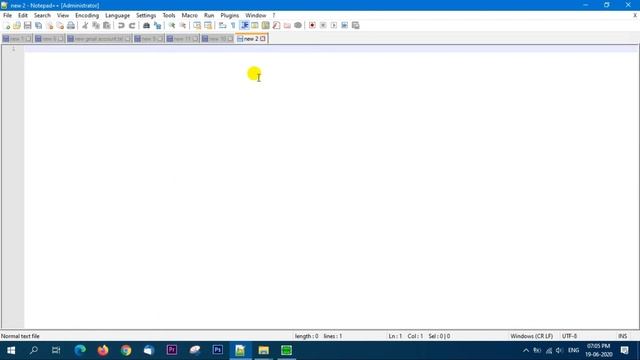Start macro recording with red dot
The image size is (640, 360).
coord(312,25)
